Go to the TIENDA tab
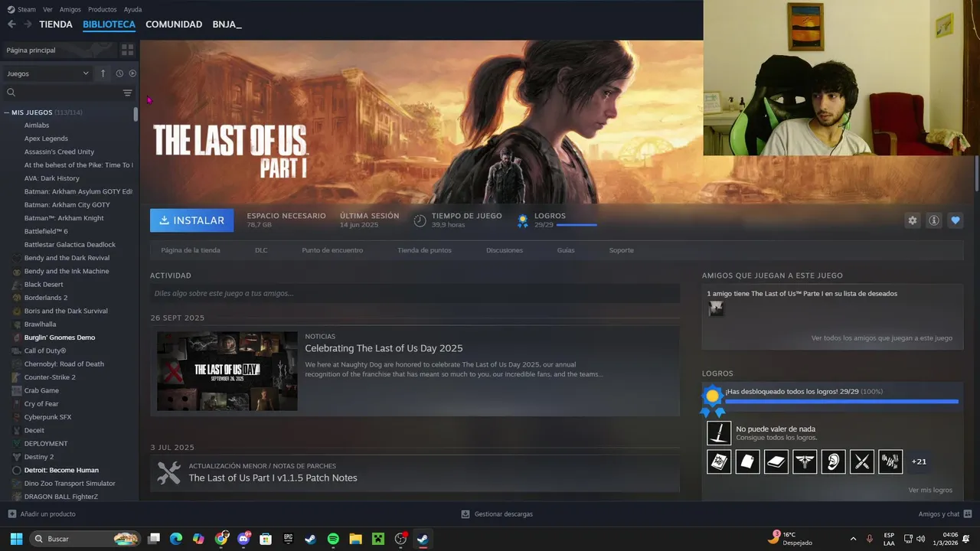This screenshot has width=980, height=551. [x=56, y=24]
